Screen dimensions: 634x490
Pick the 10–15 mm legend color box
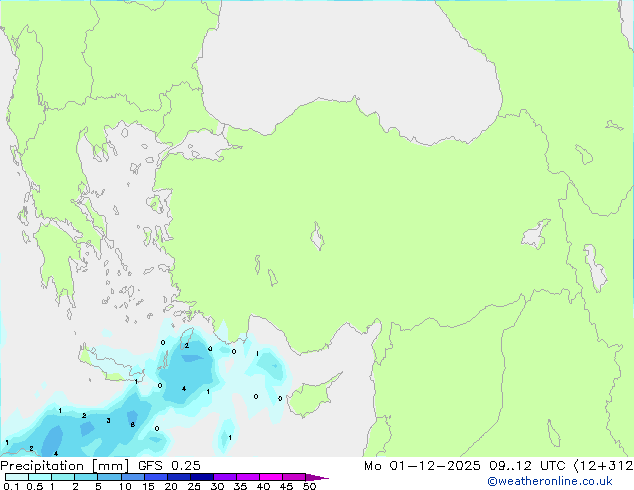133,477
